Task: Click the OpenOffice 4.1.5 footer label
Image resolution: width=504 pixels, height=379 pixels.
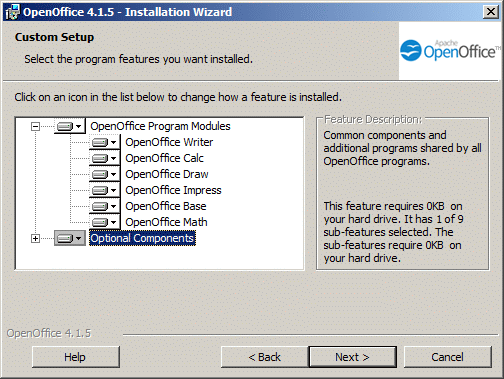Action: coord(49,333)
